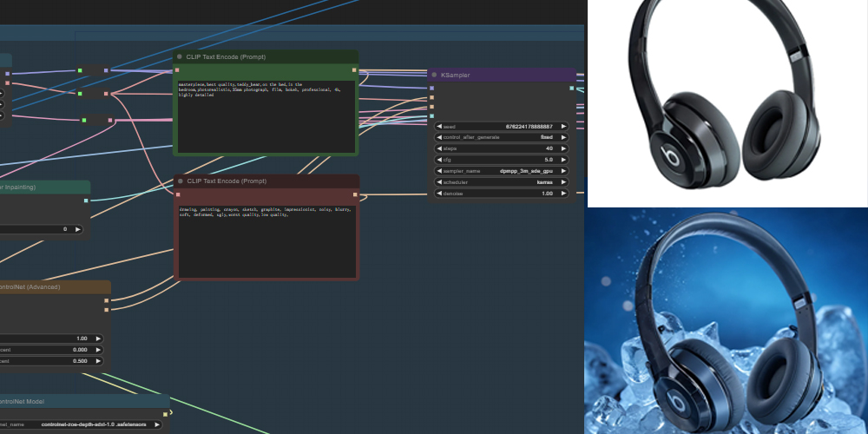Click purple output slot on top-left node
868x434 pixels.
tap(7, 74)
